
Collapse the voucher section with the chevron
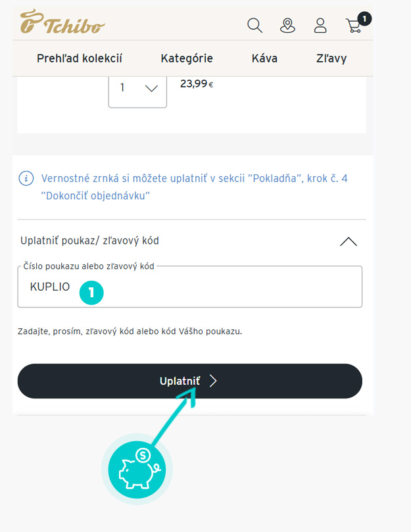point(349,241)
